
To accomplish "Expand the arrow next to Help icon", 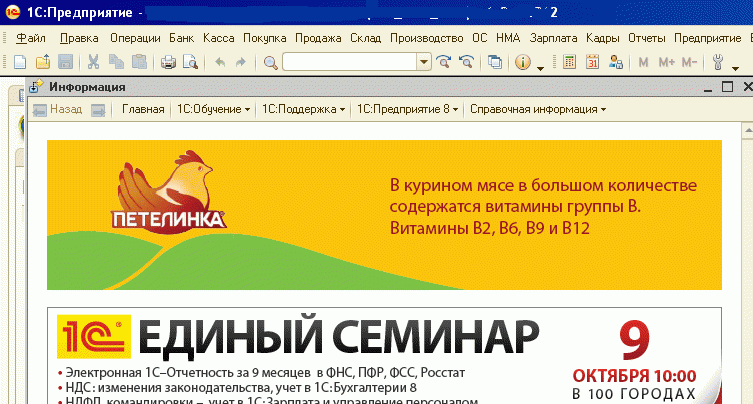I will (x=541, y=69).
